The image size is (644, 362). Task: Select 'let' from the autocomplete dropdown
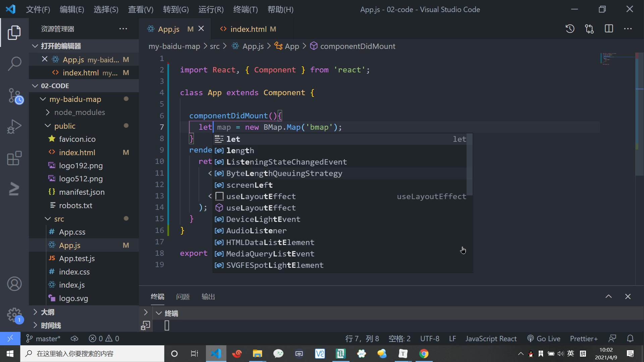233,139
